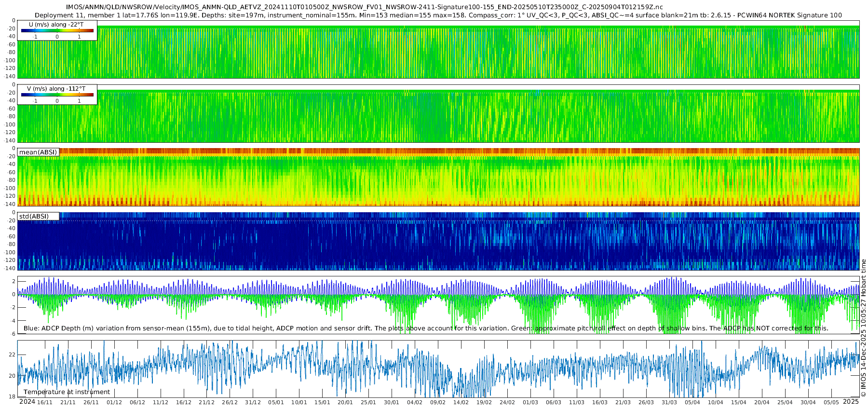Click the '31/03' date tick label

tap(669, 402)
